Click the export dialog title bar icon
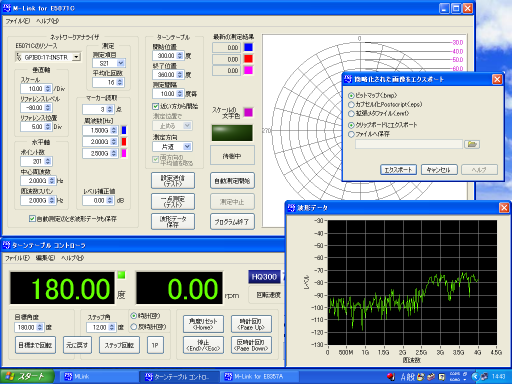The image size is (512, 384). [348, 79]
